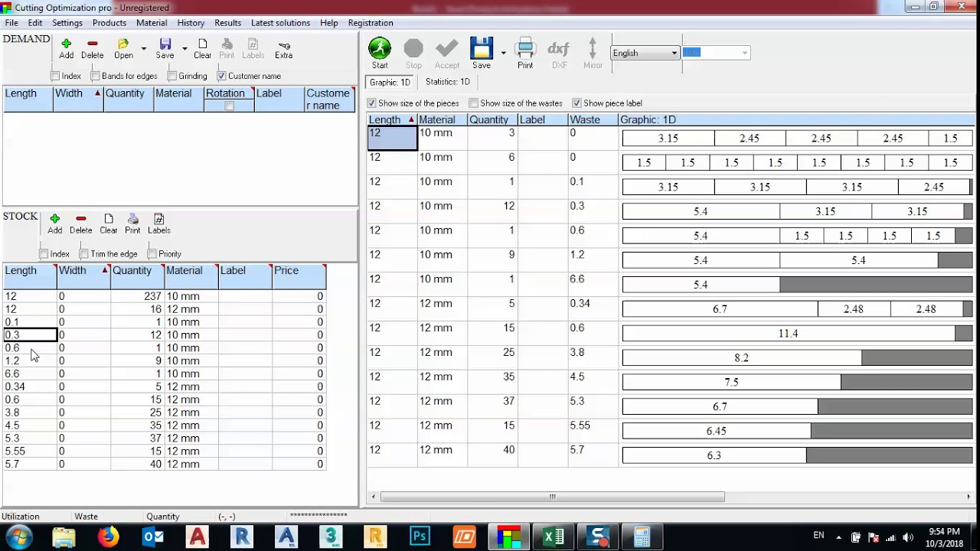The height and width of the screenshot is (551, 980).
Task: Open the Latest solutions menu
Action: [x=280, y=23]
